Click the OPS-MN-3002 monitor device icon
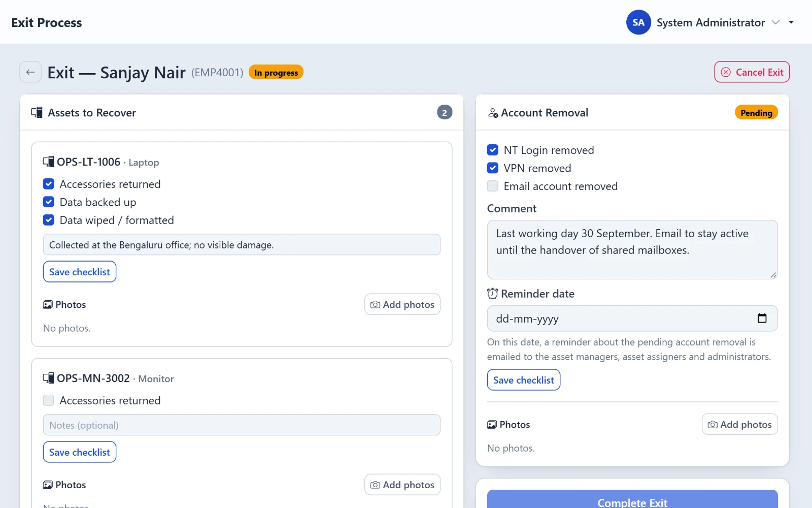812x508 pixels. click(x=48, y=378)
